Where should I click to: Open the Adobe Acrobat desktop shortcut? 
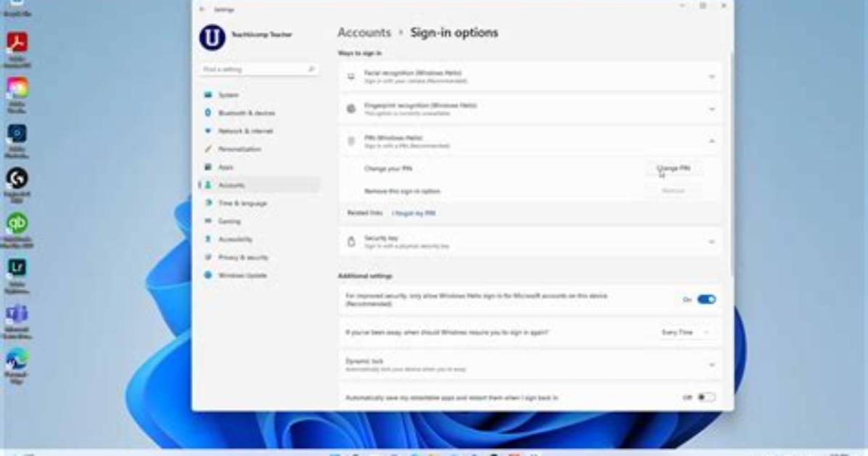pyautogui.click(x=17, y=43)
